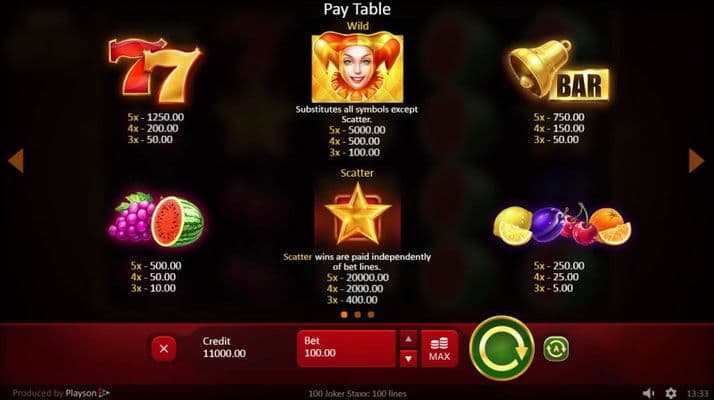Image resolution: width=714 pixels, height=400 pixels.
Task: Click the Playson producer logo
Action: [x=87, y=393]
